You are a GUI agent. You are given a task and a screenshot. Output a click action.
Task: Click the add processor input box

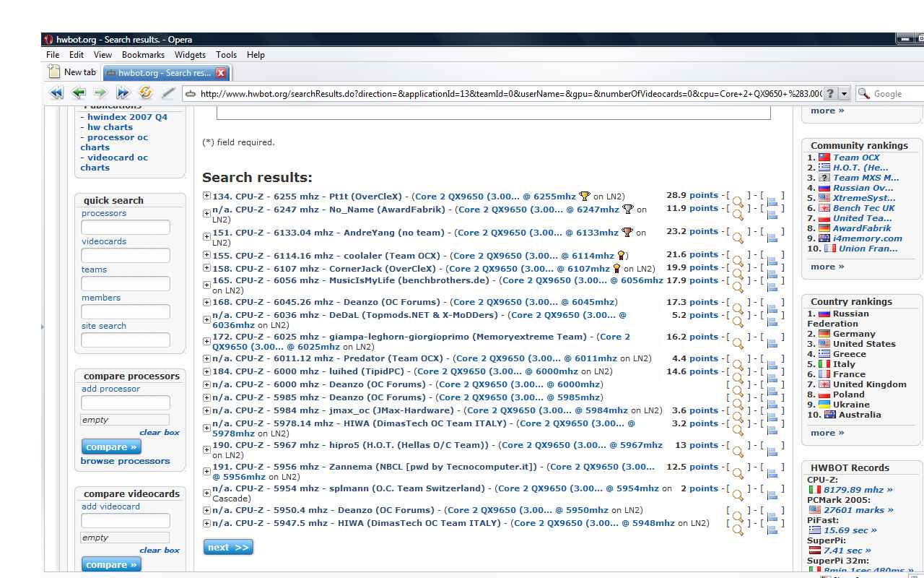click(126, 403)
